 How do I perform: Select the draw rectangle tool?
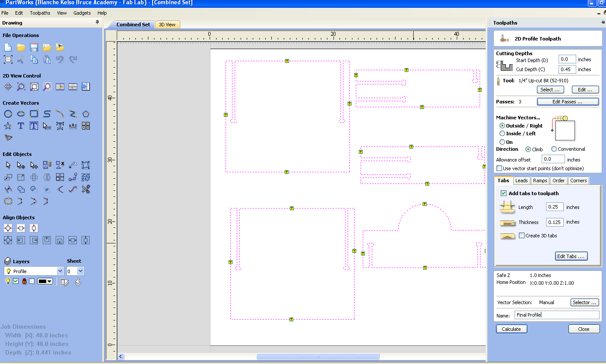pyautogui.click(x=34, y=114)
